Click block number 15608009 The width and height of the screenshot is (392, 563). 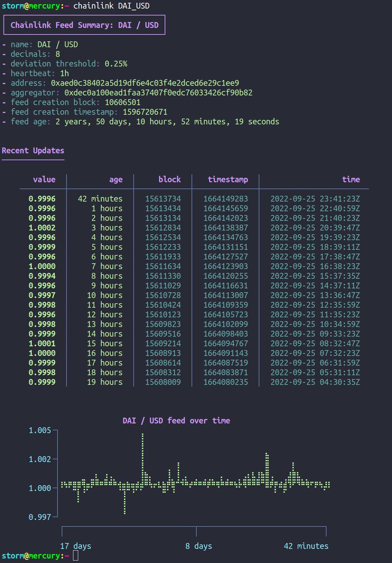[163, 382]
